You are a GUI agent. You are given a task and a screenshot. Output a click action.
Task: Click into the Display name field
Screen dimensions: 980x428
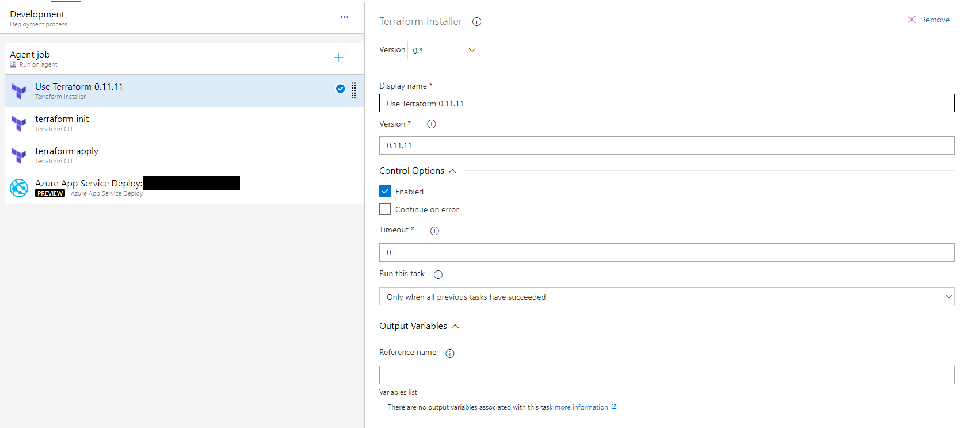point(666,103)
